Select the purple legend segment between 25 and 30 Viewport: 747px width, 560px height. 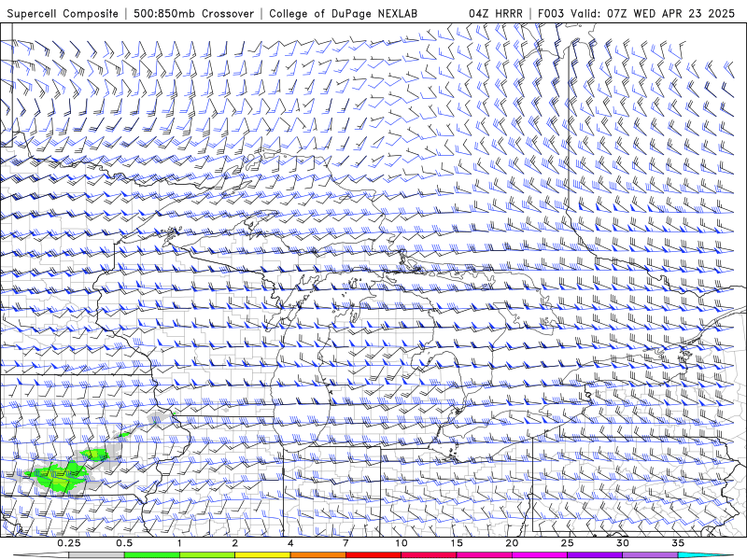point(595,555)
